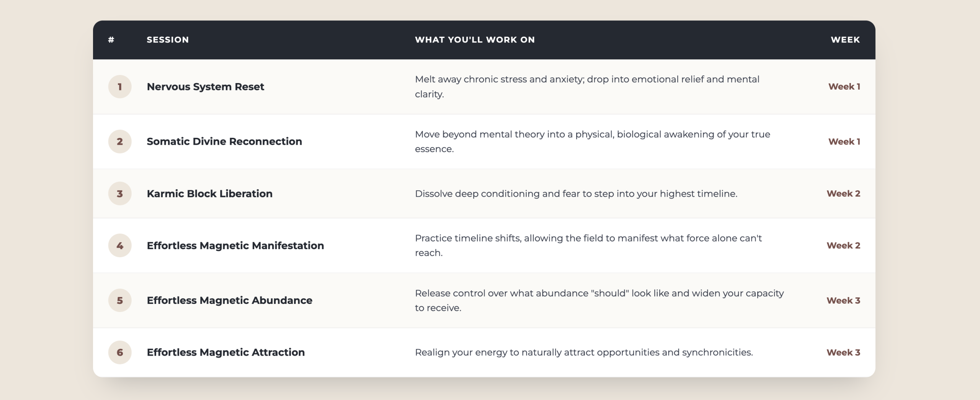This screenshot has height=400, width=980.
Task: Click the # column header
Action: [111, 40]
